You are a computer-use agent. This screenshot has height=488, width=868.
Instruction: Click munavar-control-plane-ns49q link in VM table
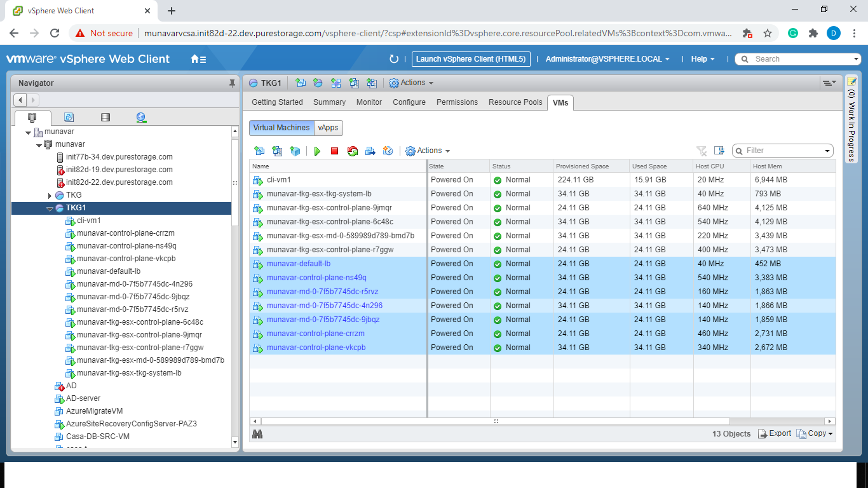[x=316, y=278]
